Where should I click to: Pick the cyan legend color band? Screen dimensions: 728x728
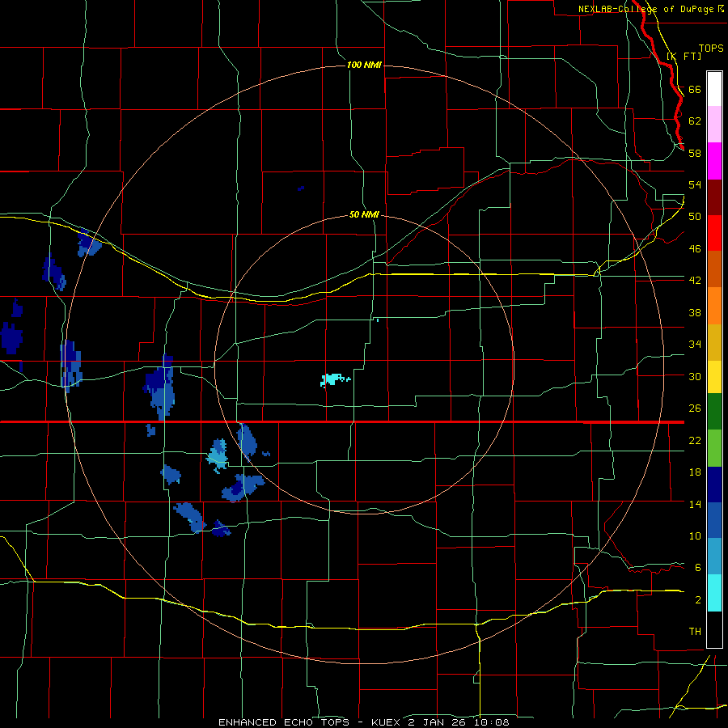pyautogui.click(x=714, y=593)
